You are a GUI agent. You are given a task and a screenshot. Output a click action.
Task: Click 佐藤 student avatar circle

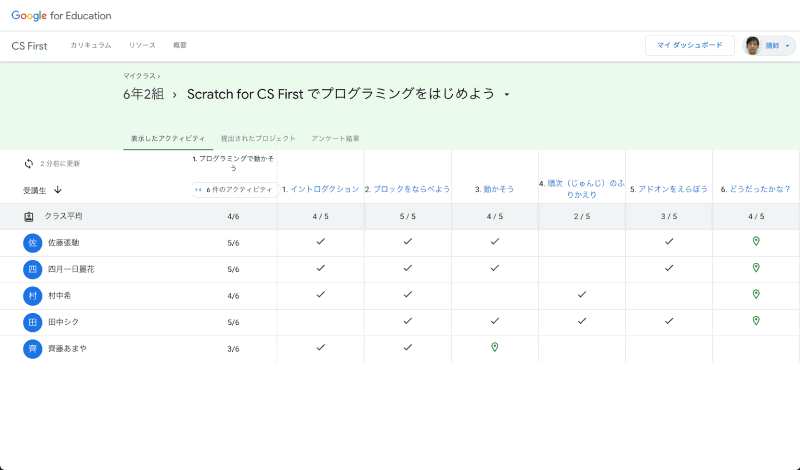33,243
